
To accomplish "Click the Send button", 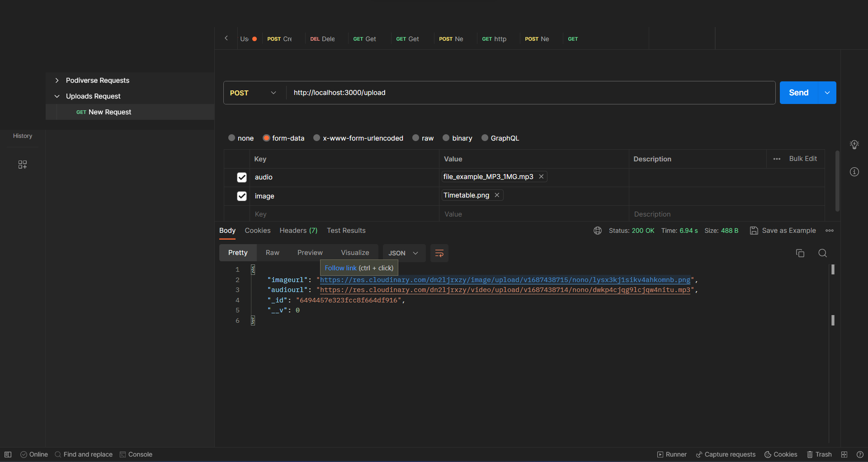I will tap(799, 93).
